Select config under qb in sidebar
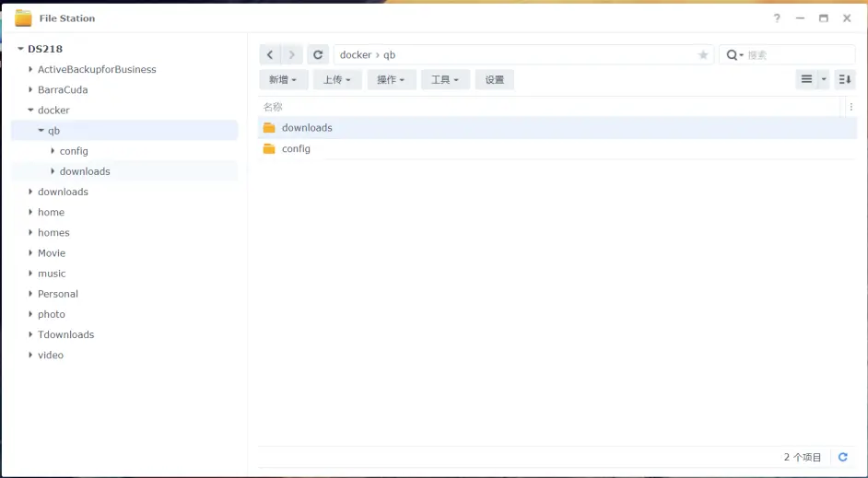This screenshot has height=478, width=868. [x=74, y=151]
